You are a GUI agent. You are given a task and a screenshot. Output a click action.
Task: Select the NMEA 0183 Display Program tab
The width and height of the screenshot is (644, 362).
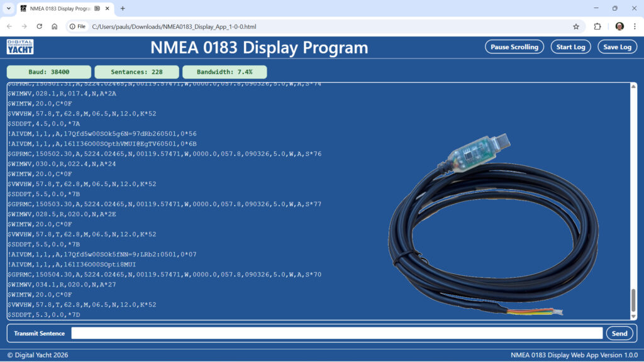coord(60,9)
